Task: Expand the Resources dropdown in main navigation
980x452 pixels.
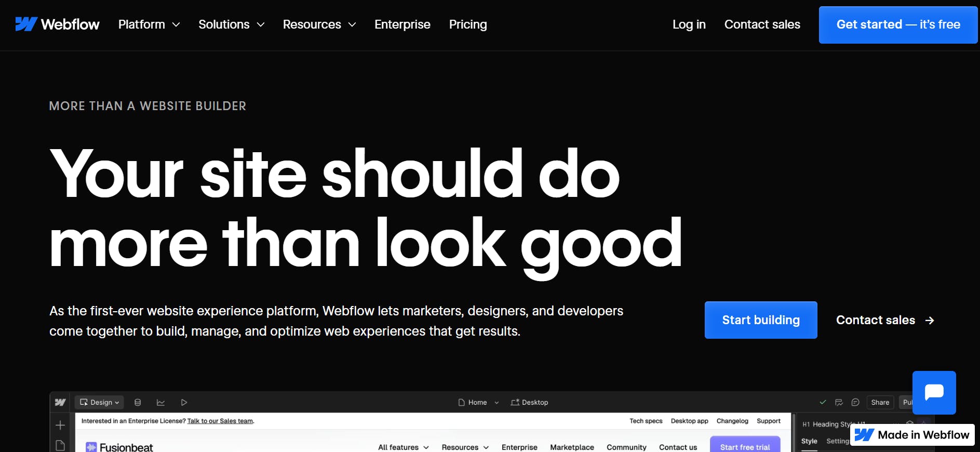Action: (319, 24)
